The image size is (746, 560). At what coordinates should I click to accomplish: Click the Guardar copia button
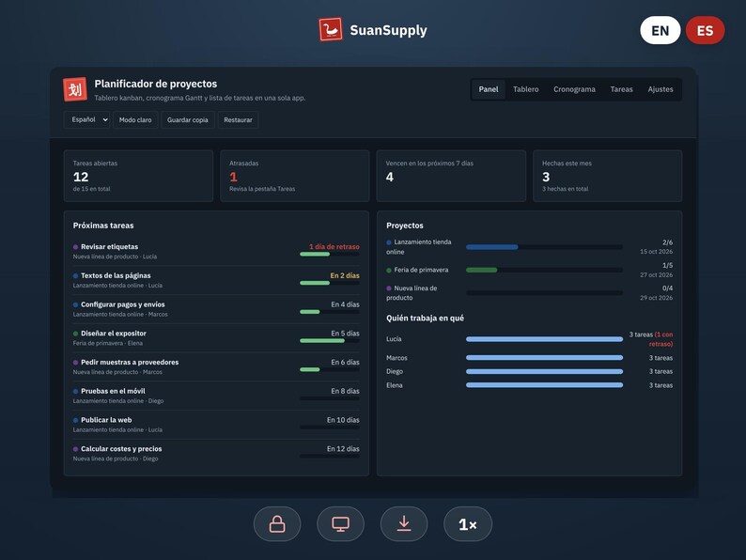pyautogui.click(x=188, y=120)
